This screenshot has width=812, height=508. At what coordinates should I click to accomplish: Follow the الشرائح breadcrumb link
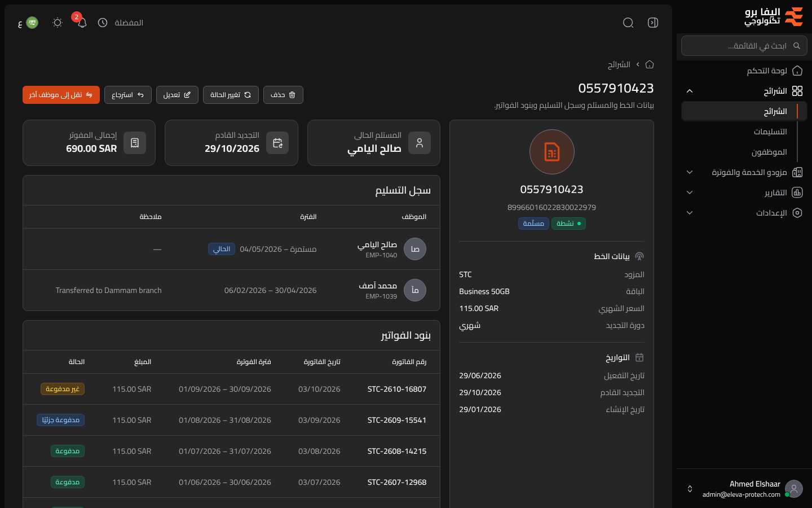[619, 64]
